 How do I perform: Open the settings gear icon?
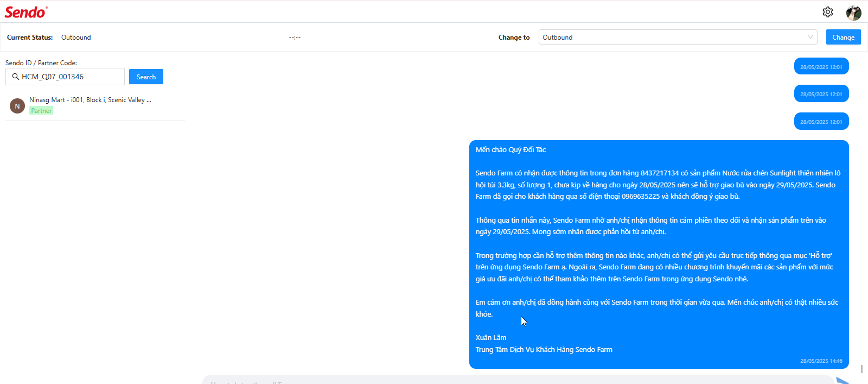(x=828, y=12)
